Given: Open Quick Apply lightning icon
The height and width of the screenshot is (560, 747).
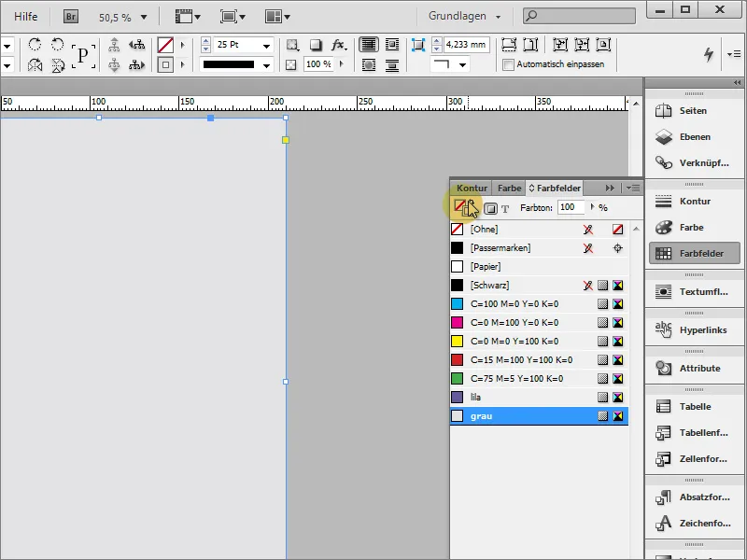Looking at the screenshot, I should 709,54.
